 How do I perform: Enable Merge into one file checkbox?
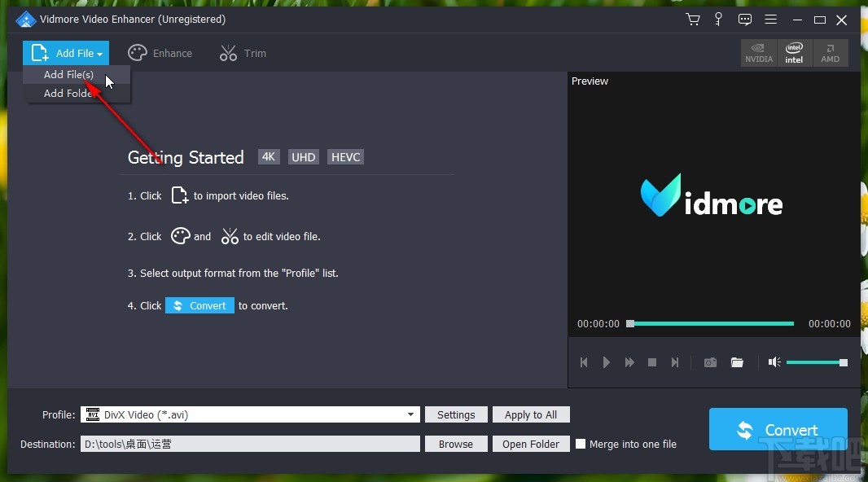coord(580,444)
